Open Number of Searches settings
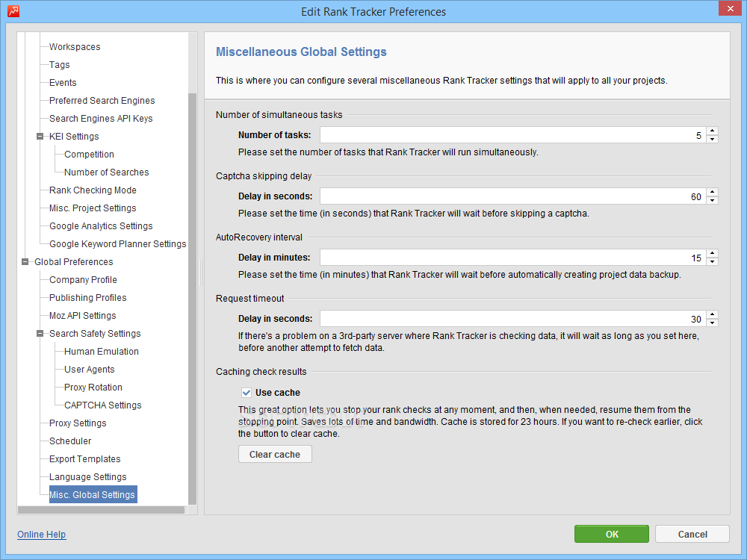The height and width of the screenshot is (560, 747). click(107, 172)
